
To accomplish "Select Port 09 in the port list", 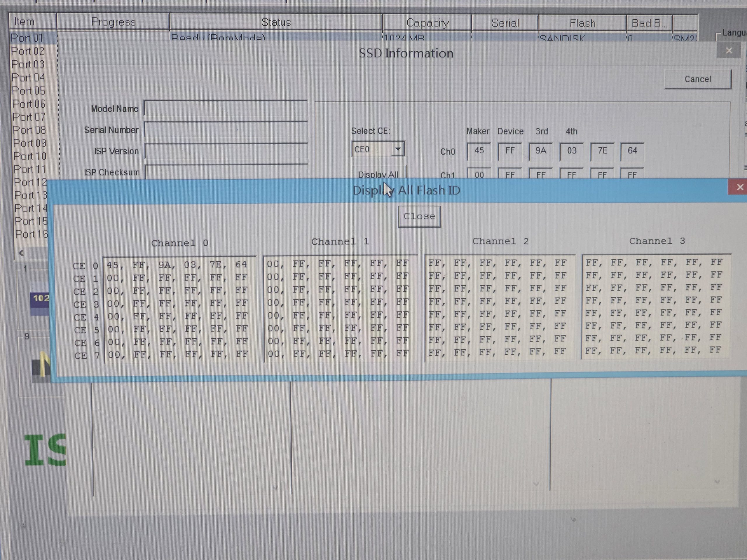I will (x=29, y=143).
